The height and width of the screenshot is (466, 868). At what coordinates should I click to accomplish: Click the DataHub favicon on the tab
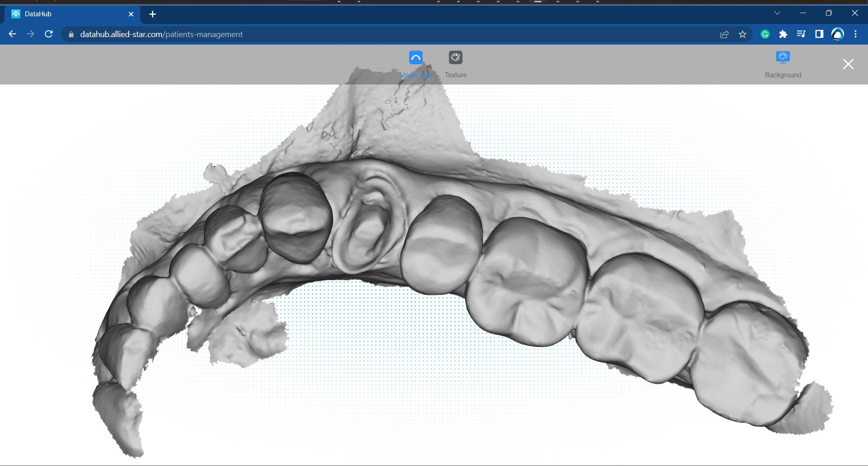tap(15, 14)
